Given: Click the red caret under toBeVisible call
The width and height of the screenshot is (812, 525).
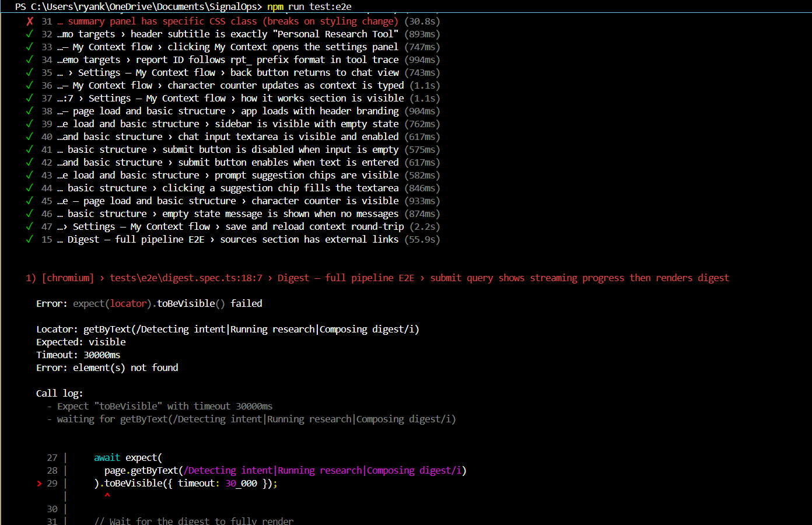Looking at the screenshot, I should pos(107,496).
